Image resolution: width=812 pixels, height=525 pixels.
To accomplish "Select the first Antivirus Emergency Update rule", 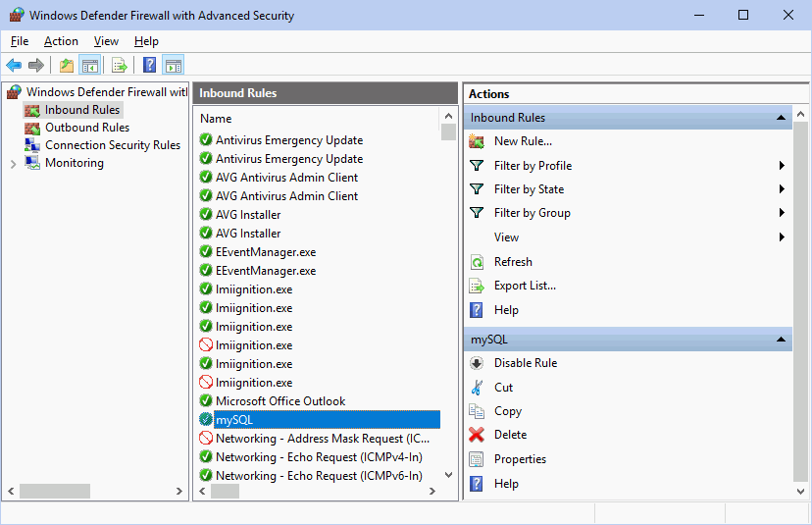I will tap(289, 140).
